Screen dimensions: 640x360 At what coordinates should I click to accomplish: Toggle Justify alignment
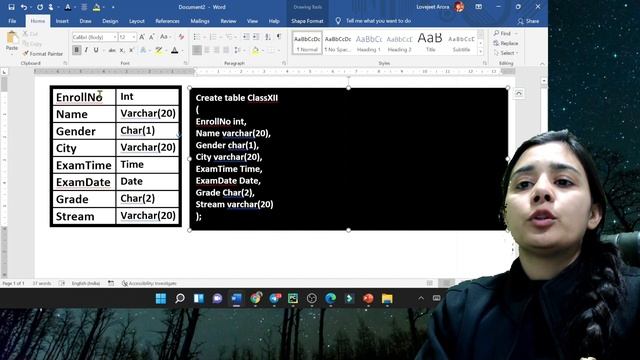point(226,50)
